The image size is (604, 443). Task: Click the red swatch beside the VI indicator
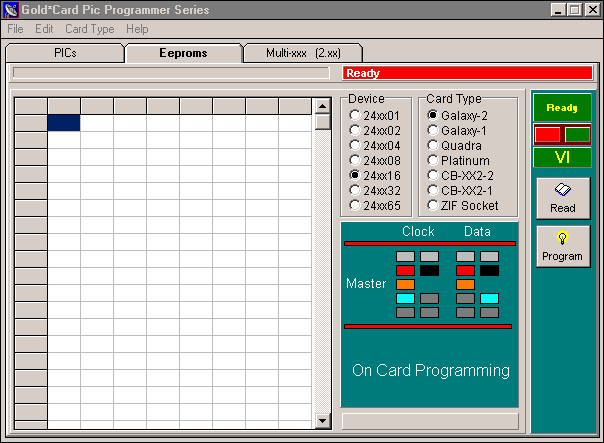click(547, 135)
